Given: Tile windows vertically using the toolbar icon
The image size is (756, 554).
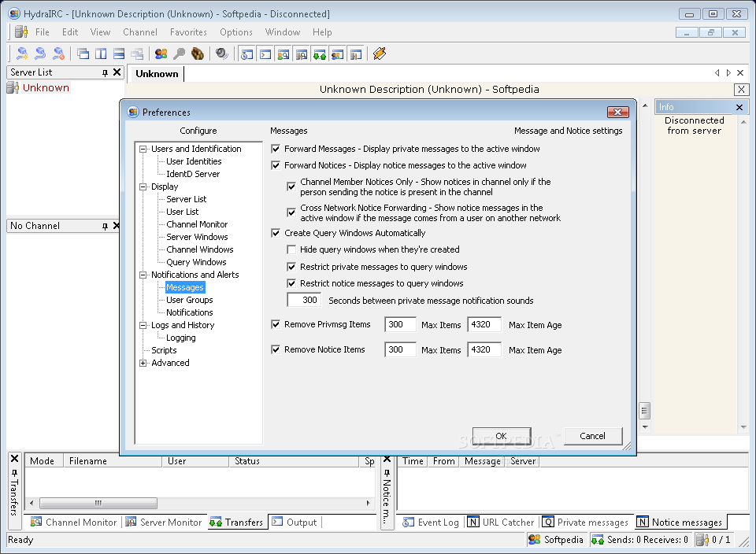Looking at the screenshot, I should [x=101, y=54].
